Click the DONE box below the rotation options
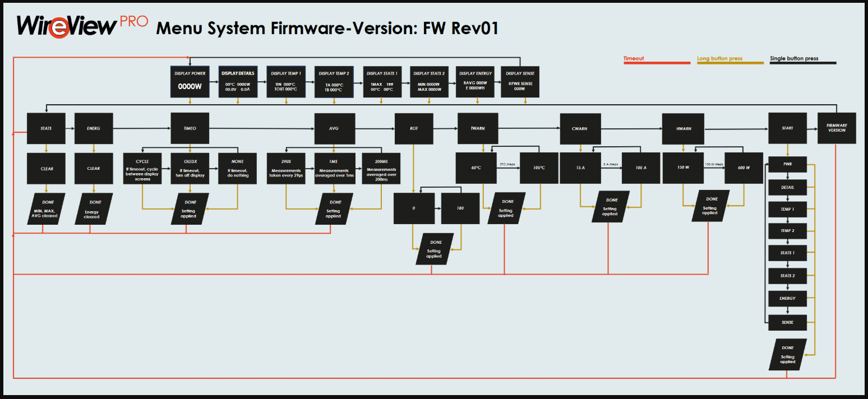The width and height of the screenshot is (868, 399). point(435,249)
